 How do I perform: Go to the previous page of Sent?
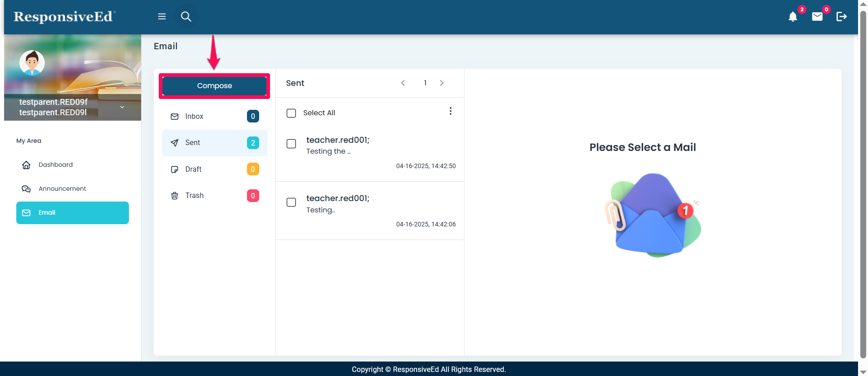coord(403,83)
